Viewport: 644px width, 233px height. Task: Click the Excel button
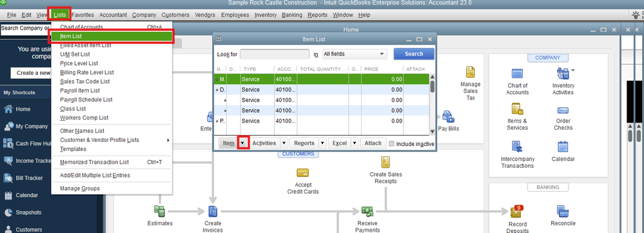point(340,143)
